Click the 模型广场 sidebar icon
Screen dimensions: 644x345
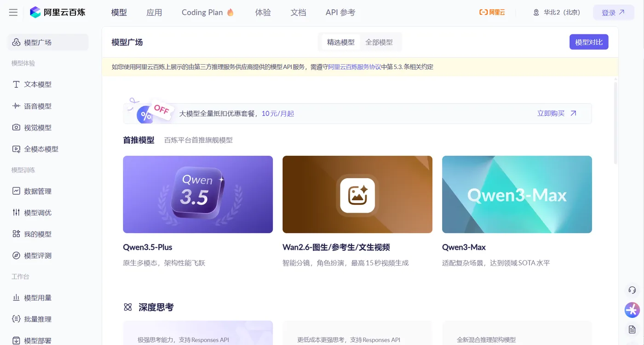[16, 42]
